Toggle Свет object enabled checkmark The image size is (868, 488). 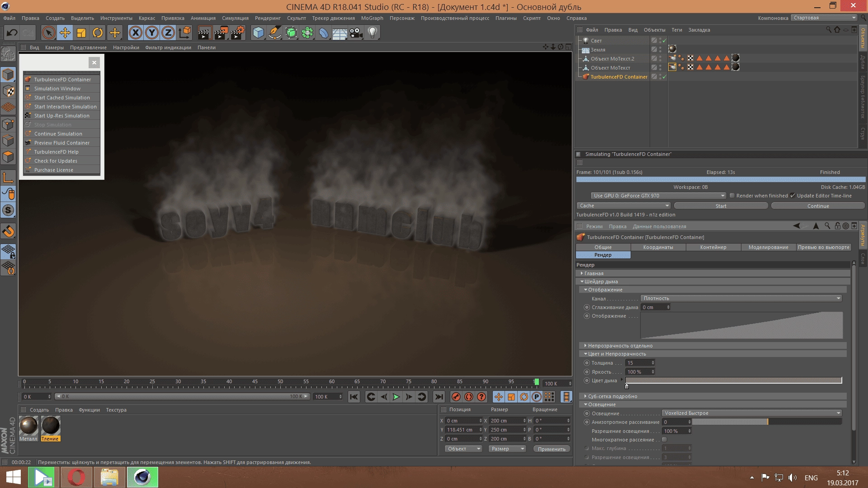point(664,41)
